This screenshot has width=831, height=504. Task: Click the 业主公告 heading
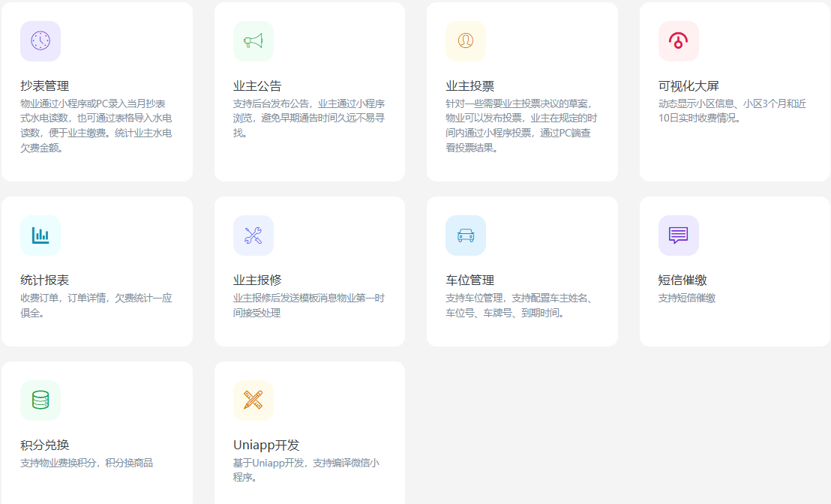coord(257,86)
